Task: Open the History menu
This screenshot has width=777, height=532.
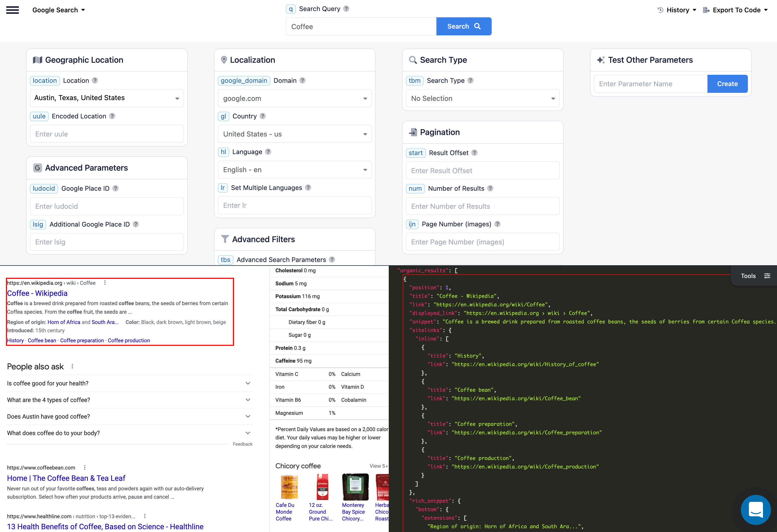Action: (x=676, y=10)
